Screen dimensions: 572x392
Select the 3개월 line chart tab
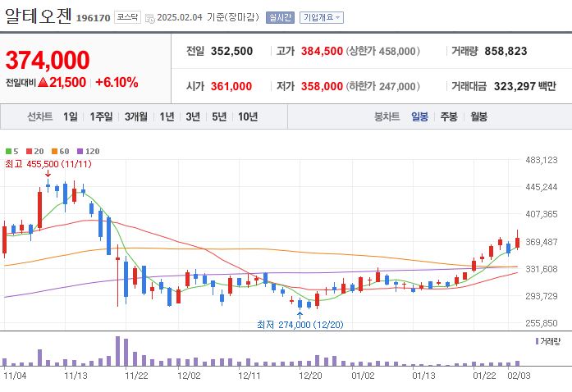[136, 116]
